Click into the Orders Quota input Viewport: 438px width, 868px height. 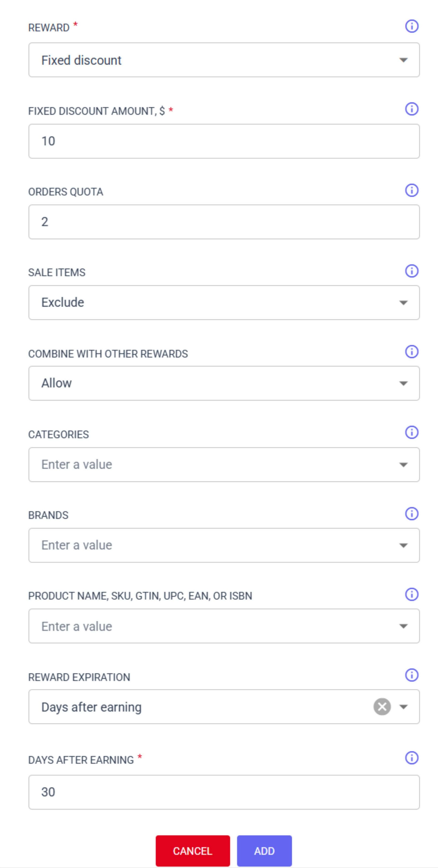click(x=224, y=222)
